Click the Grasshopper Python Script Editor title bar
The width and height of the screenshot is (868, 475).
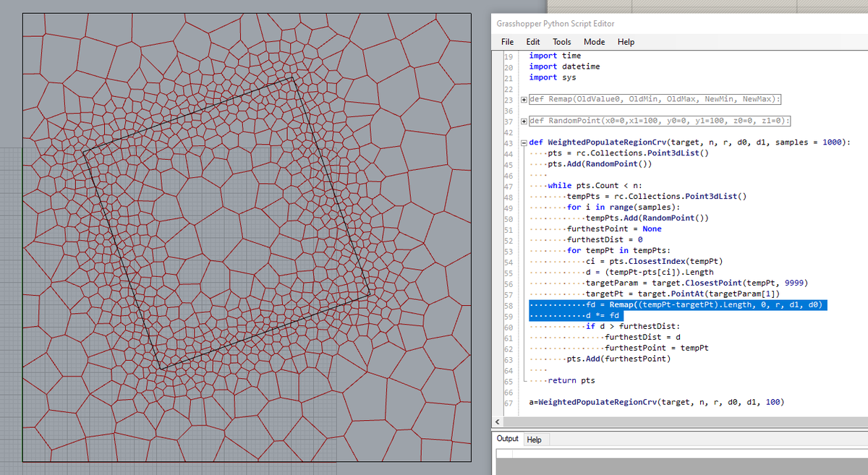678,24
